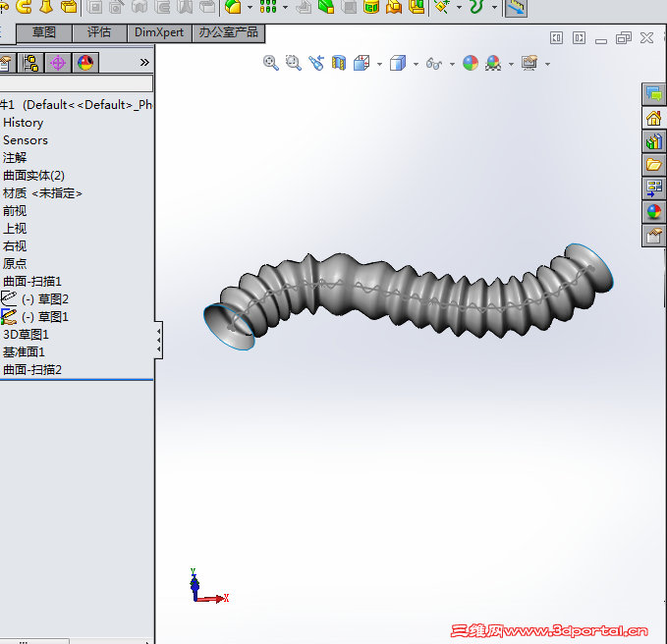
Task: Select the Sensors tree item
Action: click(26, 140)
